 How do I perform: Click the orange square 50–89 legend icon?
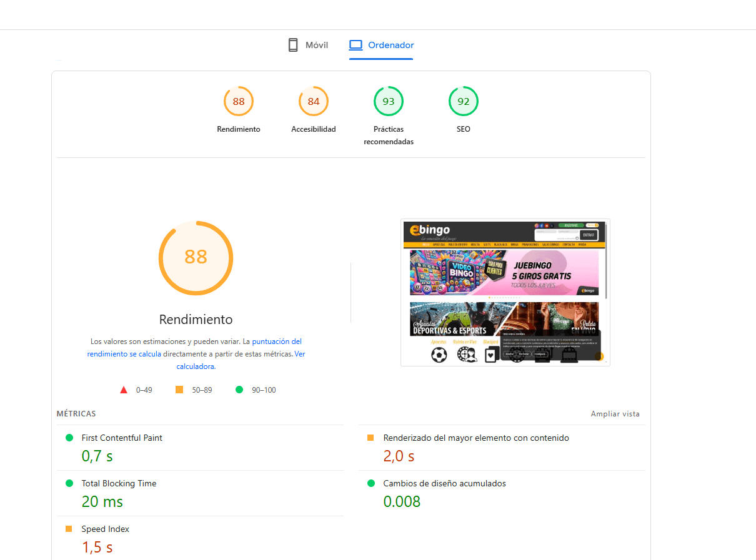(179, 390)
